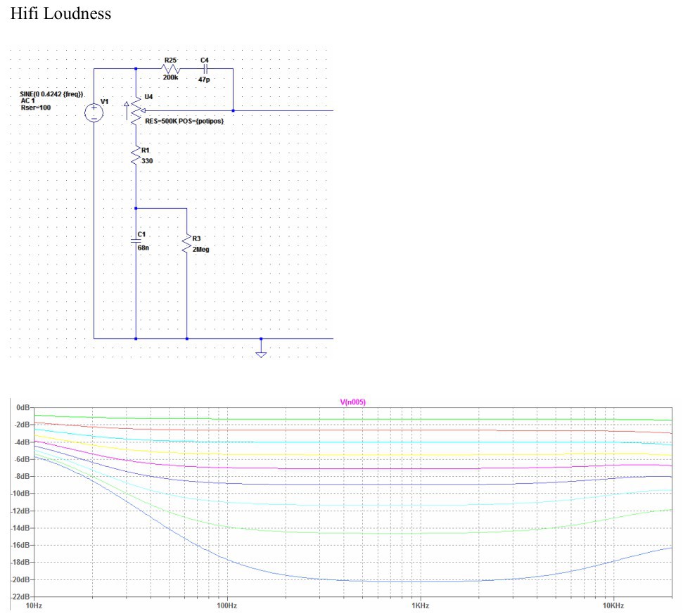Click the AC 1 source parameter text
The image size is (683, 616).
pos(27,101)
